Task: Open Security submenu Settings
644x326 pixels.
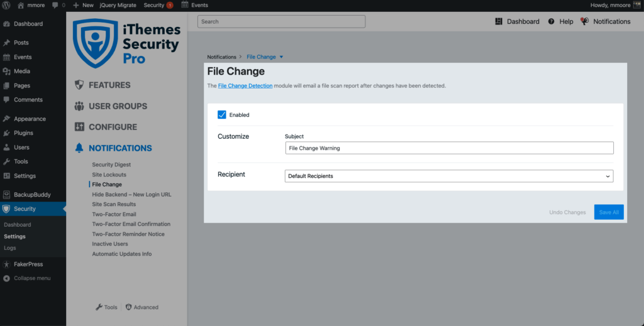Action: 15,237
